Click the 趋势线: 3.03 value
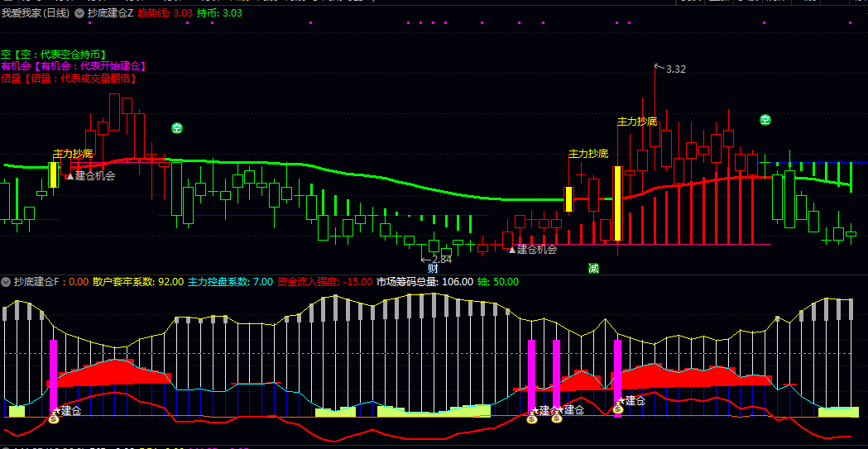The height and width of the screenshot is (449, 868). [165, 13]
